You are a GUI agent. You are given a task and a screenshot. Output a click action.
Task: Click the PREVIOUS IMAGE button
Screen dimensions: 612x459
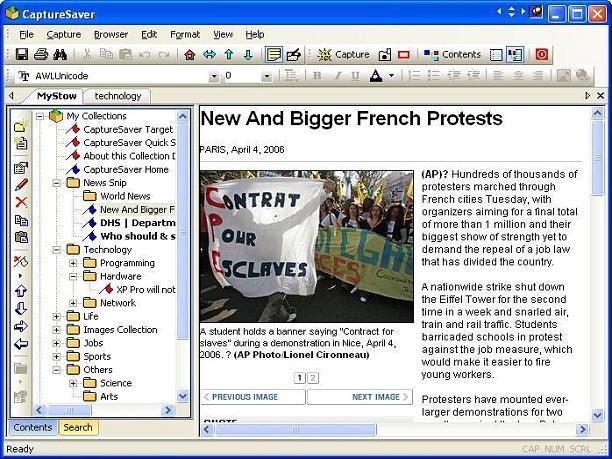tap(253, 397)
